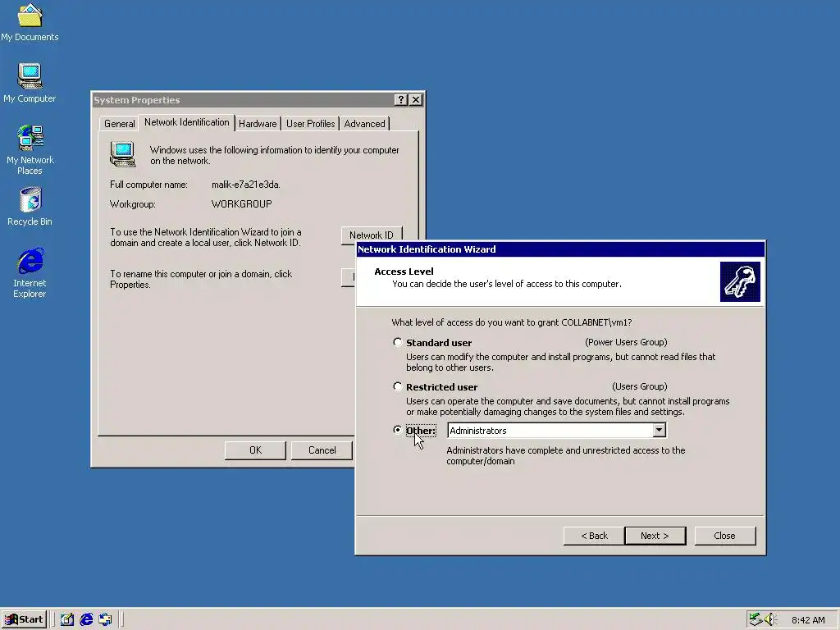Click the Network Identification Wizard title bar
The width and height of the screenshot is (840, 630).
(x=559, y=249)
